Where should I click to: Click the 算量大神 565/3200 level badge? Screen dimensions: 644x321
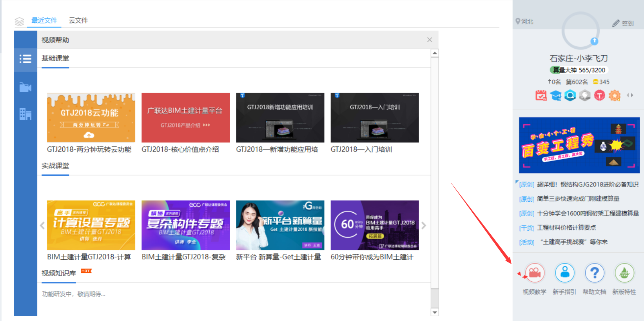579,70
